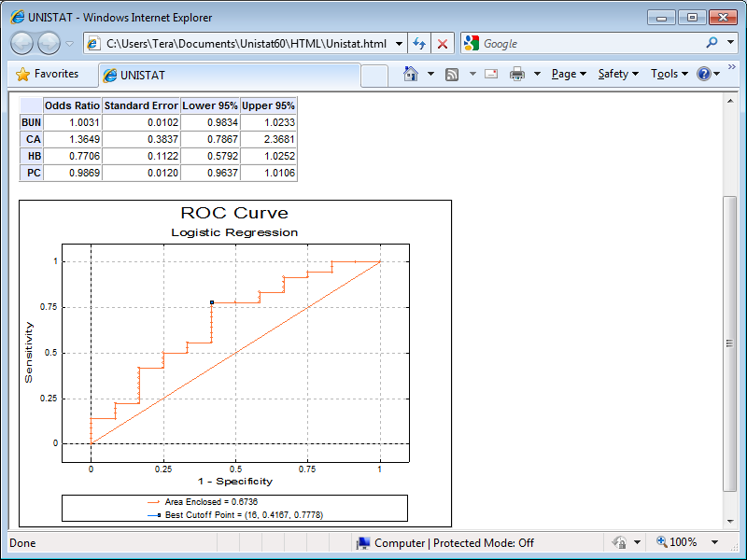Open the Page menu
The width and height of the screenshot is (747, 560).
pos(569,74)
